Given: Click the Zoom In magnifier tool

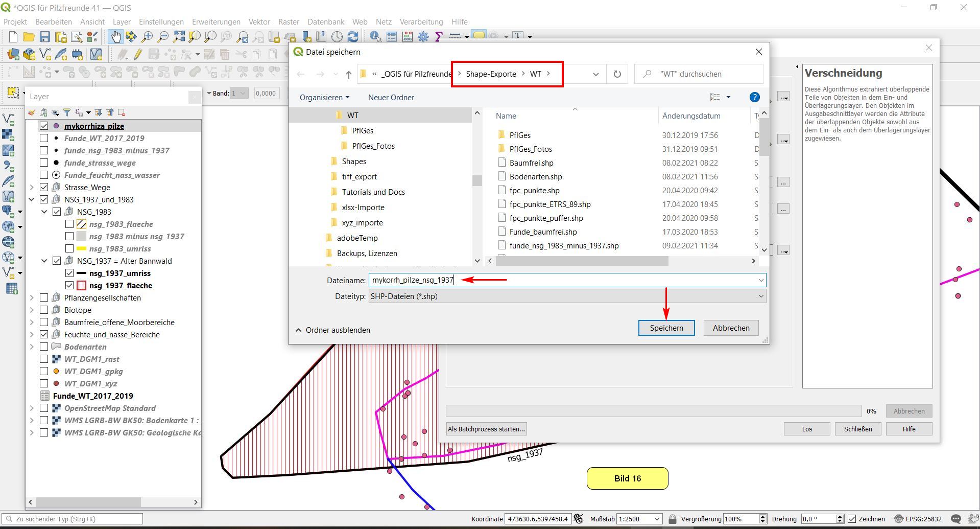Looking at the screenshot, I should (147, 37).
